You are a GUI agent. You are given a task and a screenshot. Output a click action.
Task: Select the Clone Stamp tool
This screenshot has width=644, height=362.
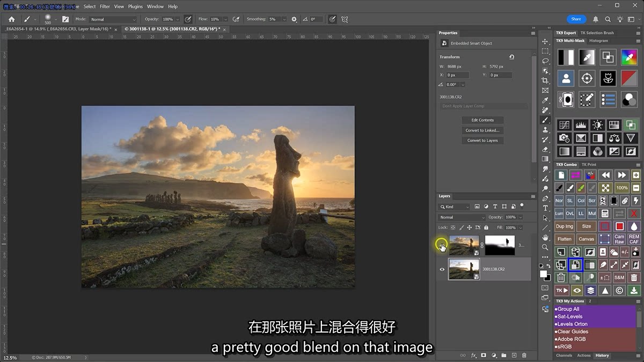pyautogui.click(x=545, y=130)
